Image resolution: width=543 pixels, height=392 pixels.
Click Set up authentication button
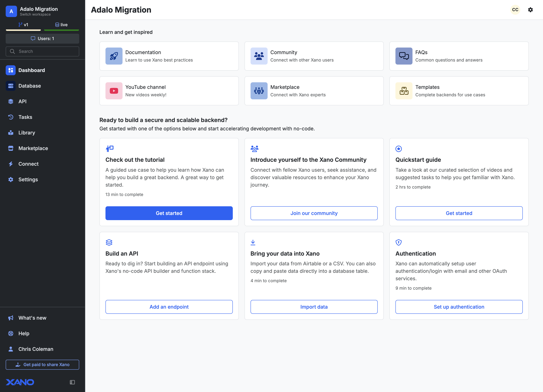pos(459,307)
